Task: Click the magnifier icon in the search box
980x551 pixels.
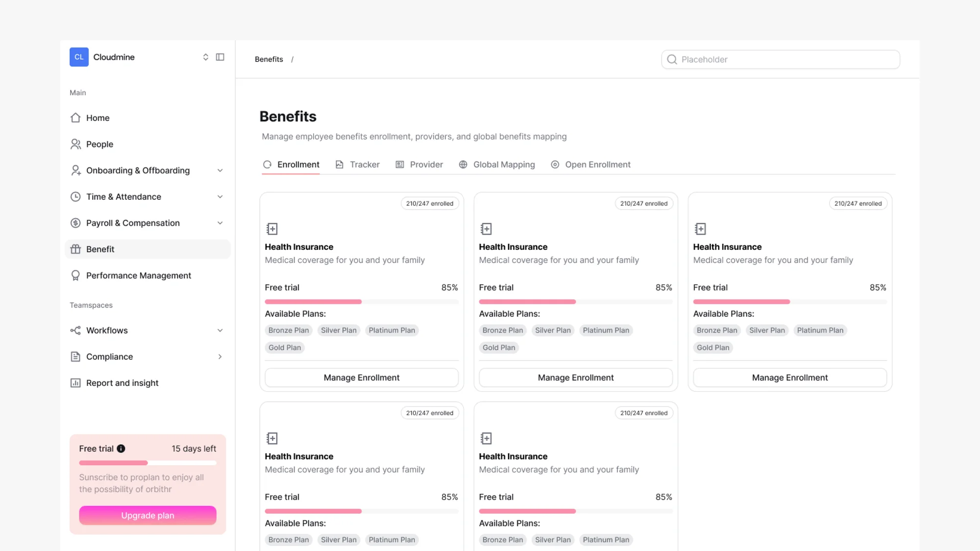Action: [x=672, y=59]
